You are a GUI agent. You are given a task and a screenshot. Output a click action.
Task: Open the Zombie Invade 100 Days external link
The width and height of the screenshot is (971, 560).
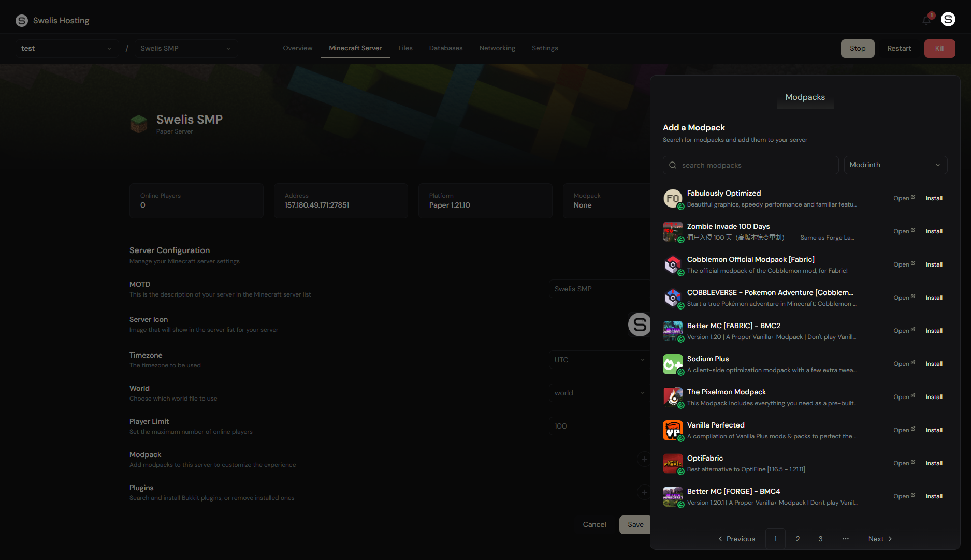click(903, 231)
